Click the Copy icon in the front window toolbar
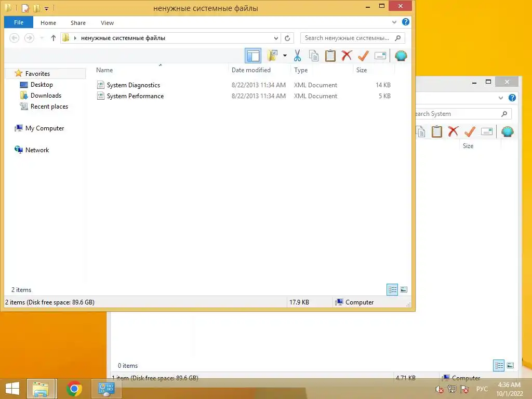This screenshot has height=399, width=532. [313, 56]
